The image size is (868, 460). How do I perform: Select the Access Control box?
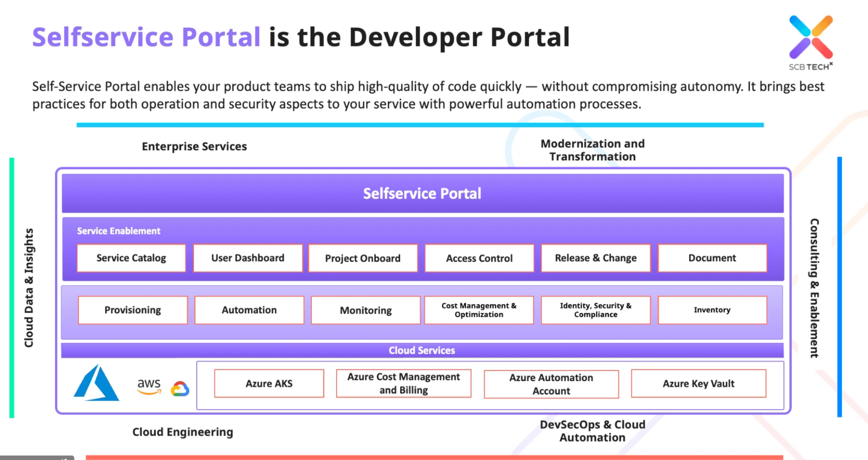tap(479, 258)
